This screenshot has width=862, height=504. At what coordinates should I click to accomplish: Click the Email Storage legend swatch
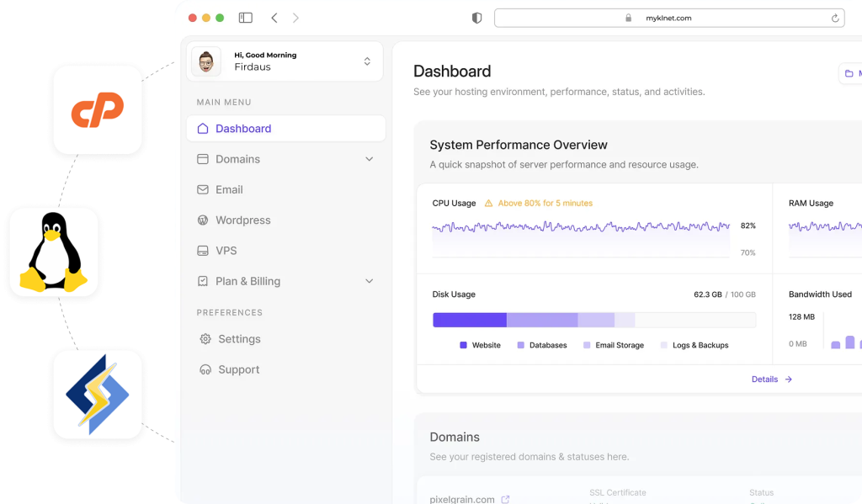coord(587,345)
